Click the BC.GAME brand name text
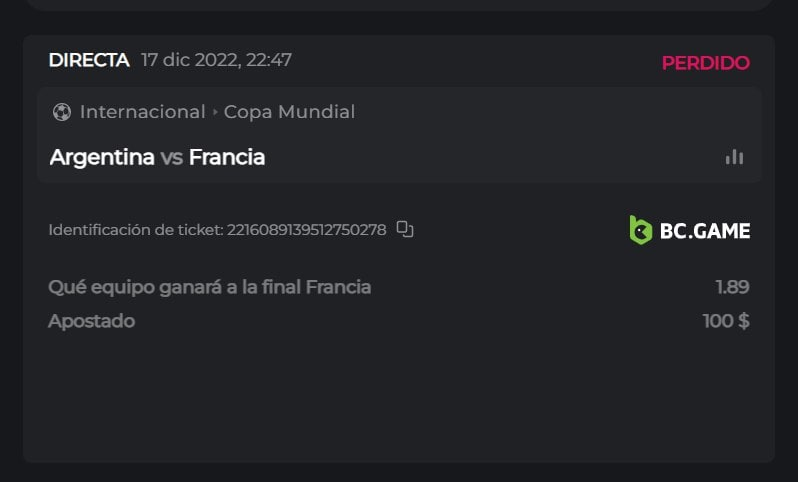 pos(704,231)
